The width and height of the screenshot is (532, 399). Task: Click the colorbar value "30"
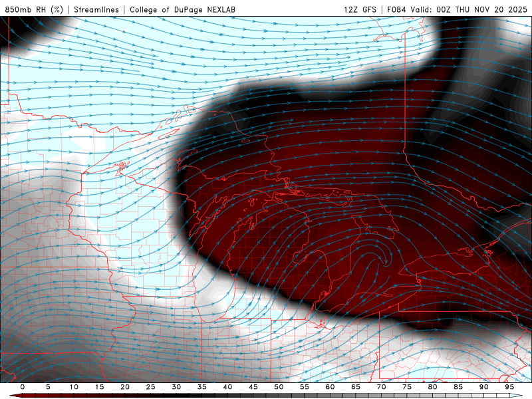(x=176, y=387)
